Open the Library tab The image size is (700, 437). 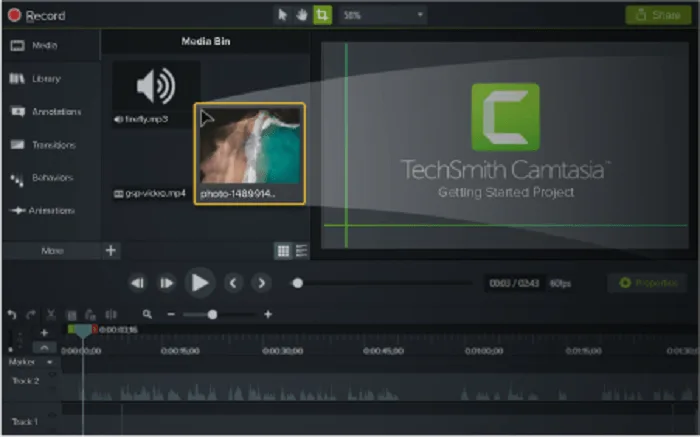pyautogui.click(x=35, y=79)
